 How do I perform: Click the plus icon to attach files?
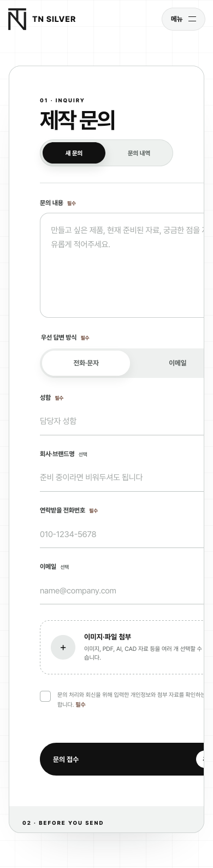coord(63,647)
